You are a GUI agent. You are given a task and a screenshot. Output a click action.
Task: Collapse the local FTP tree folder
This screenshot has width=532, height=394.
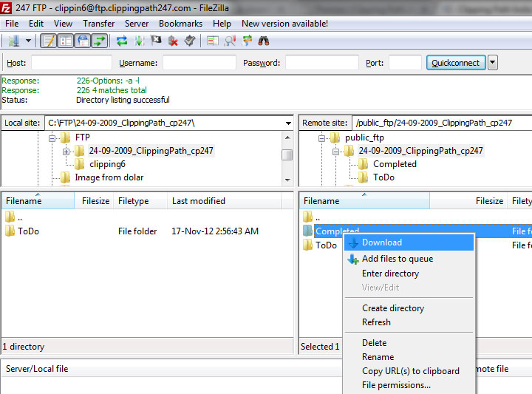click(52, 138)
